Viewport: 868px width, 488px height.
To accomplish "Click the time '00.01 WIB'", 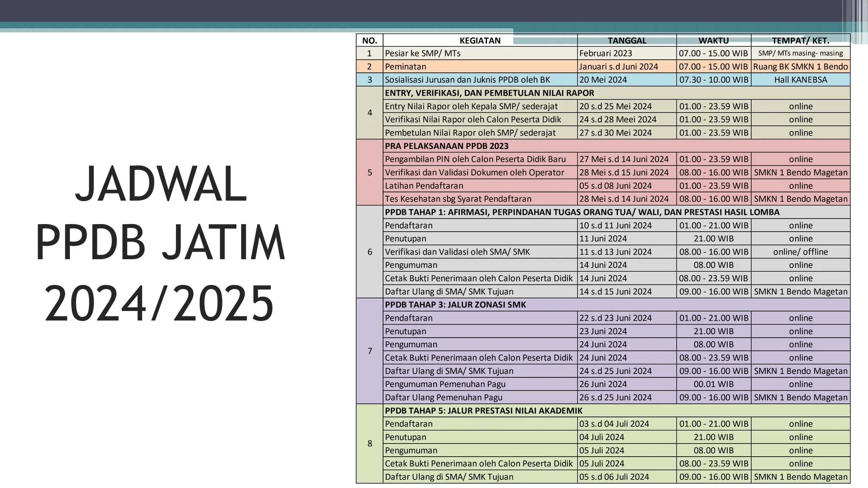I will (x=714, y=384).
